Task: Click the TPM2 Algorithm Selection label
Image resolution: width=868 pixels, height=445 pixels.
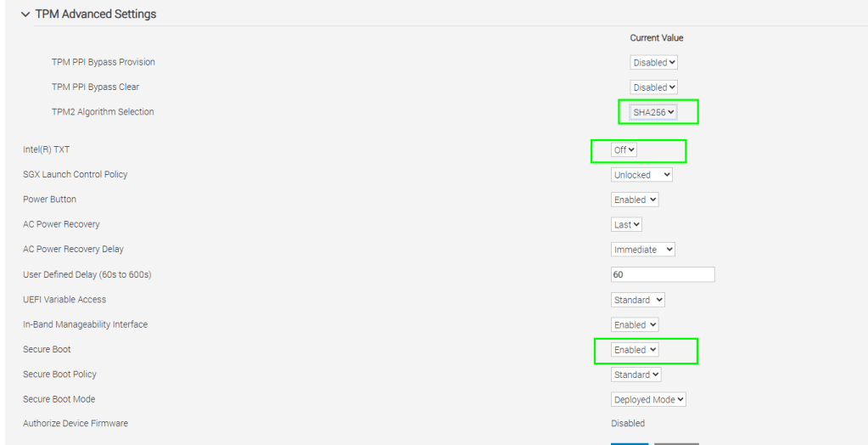Action: click(x=103, y=112)
